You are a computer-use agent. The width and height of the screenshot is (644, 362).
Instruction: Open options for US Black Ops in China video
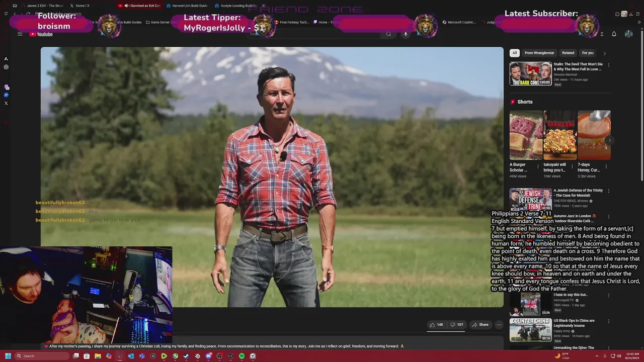tap(608, 321)
